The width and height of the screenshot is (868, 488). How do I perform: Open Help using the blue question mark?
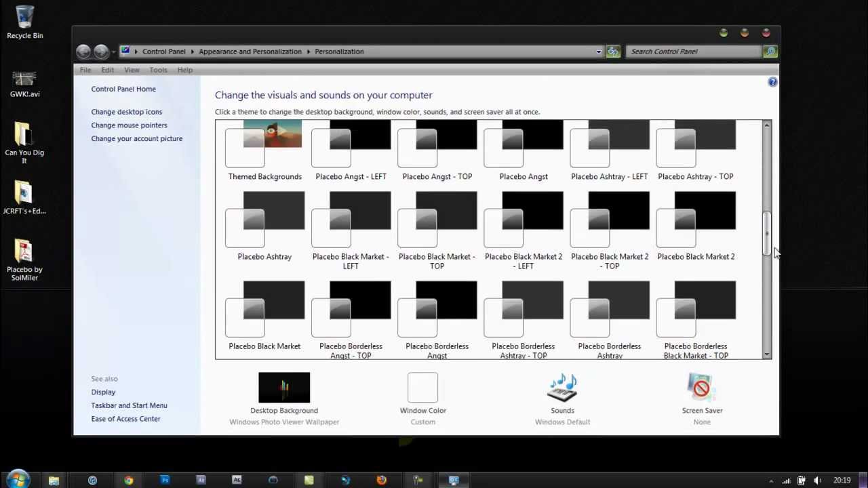(x=772, y=82)
